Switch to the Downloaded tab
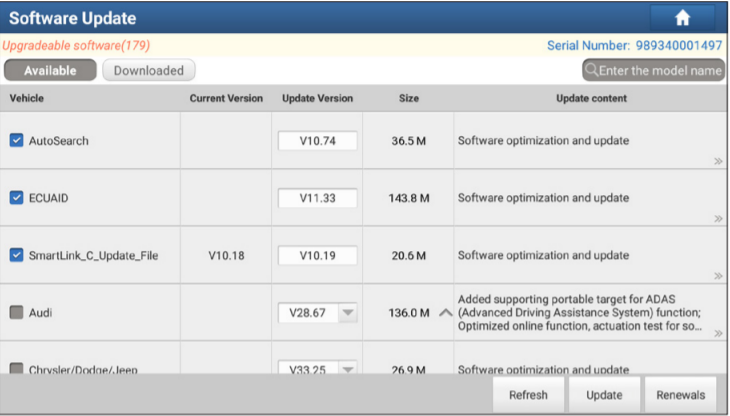The height and width of the screenshot is (416, 730). (148, 71)
